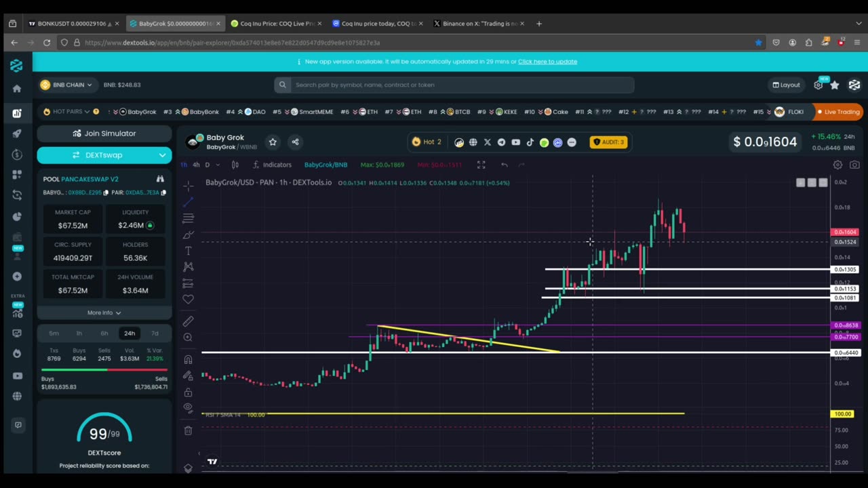Click 'Click here to update' link

547,62
